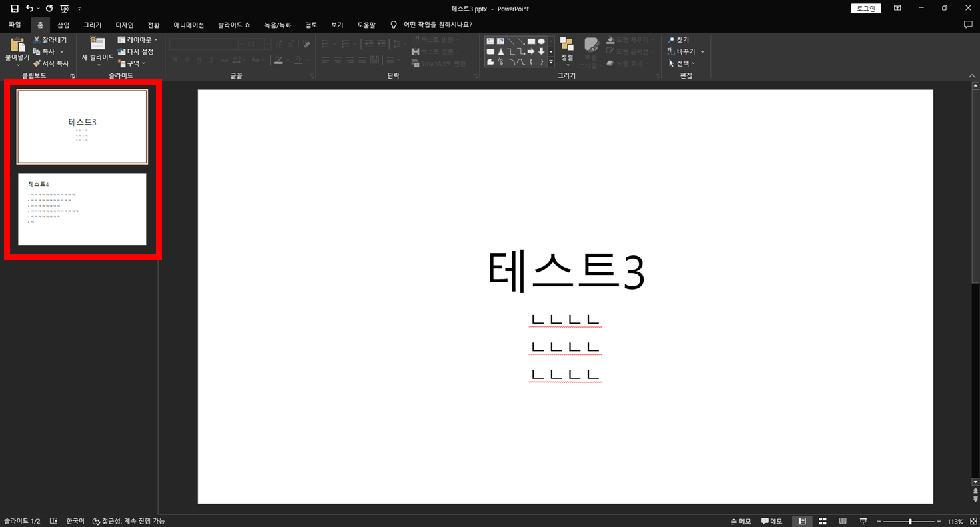
Task: Open the 여러 슬라이드 view on the status bar
Action: tap(823, 520)
